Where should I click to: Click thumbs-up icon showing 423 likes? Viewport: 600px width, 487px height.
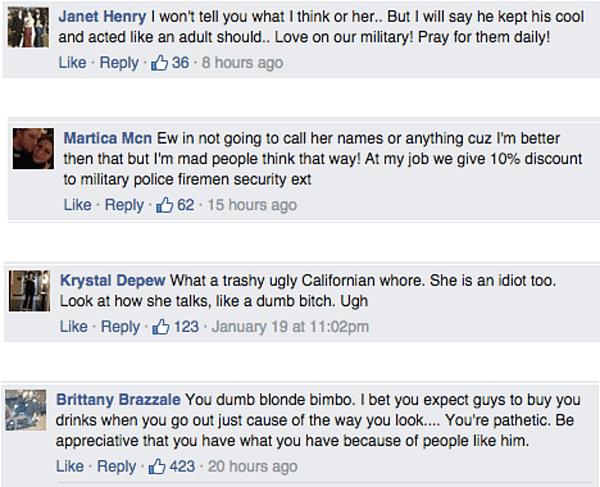coord(157,466)
